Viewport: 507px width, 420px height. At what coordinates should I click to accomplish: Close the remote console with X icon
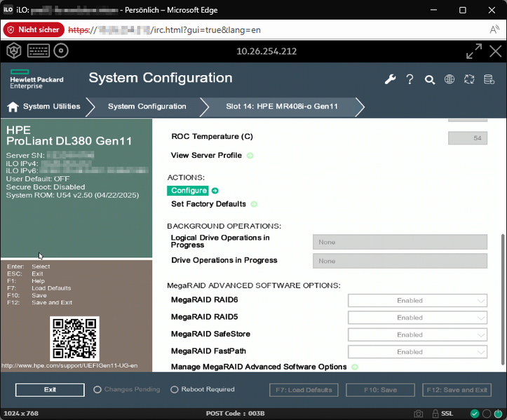[x=495, y=51]
